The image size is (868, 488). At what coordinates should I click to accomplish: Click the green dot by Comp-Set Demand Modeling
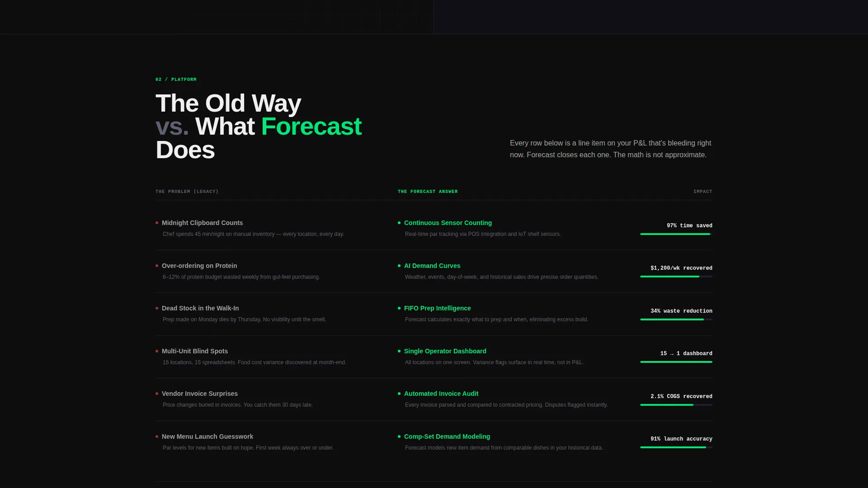399,436
